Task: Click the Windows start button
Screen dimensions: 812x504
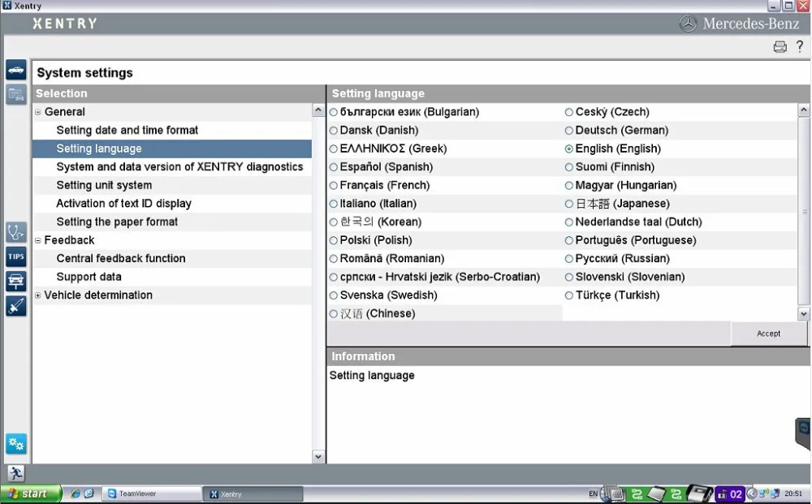Action: (31, 493)
